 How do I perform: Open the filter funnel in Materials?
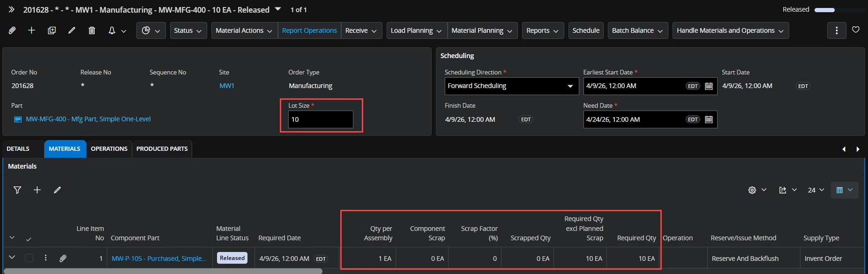pos(17,190)
